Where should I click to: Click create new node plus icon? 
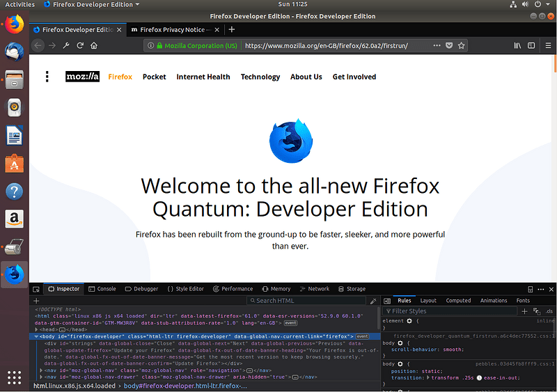click(x=36, y=301)
